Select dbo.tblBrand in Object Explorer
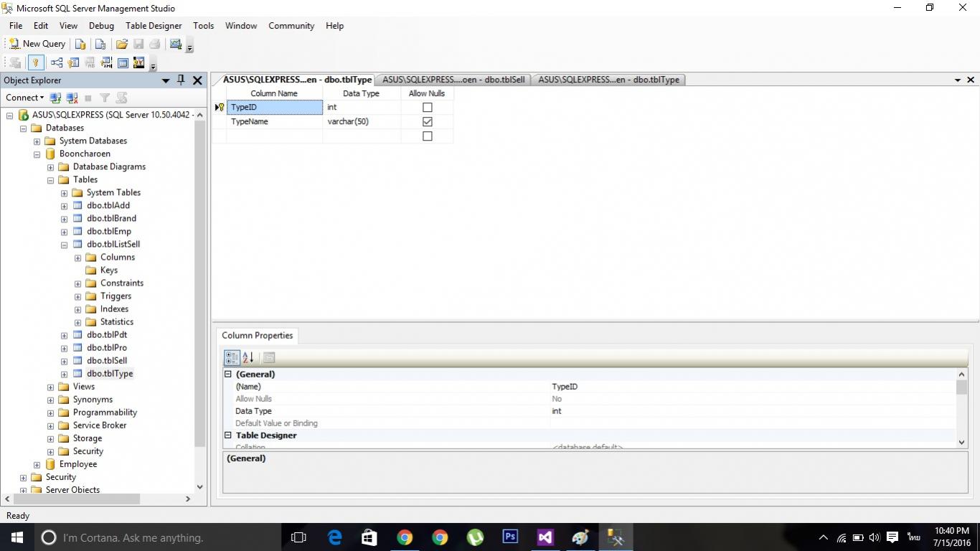This screenshot has height=551, width=980. [x=111, y=219]
